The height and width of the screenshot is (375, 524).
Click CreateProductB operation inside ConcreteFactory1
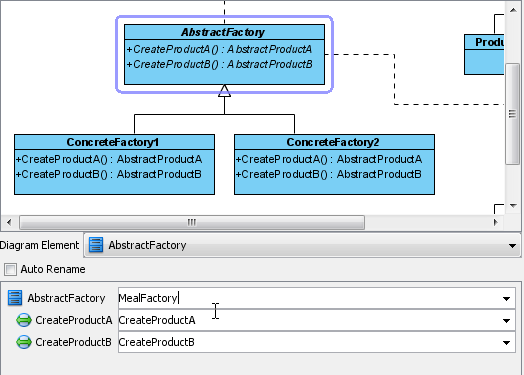click(109, 174)
